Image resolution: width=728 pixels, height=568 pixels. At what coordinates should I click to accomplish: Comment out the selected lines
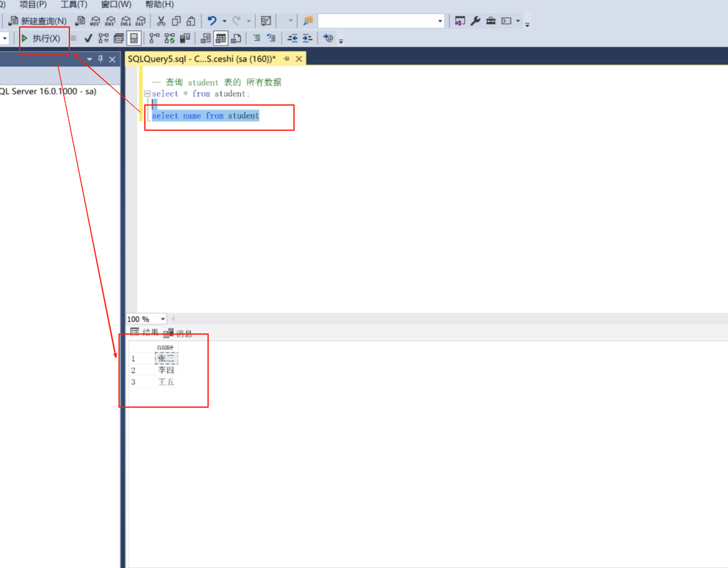[257, 38]
